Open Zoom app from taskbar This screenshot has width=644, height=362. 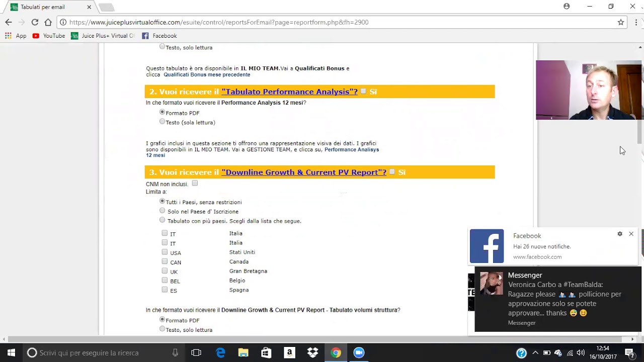tap(359, 352)
